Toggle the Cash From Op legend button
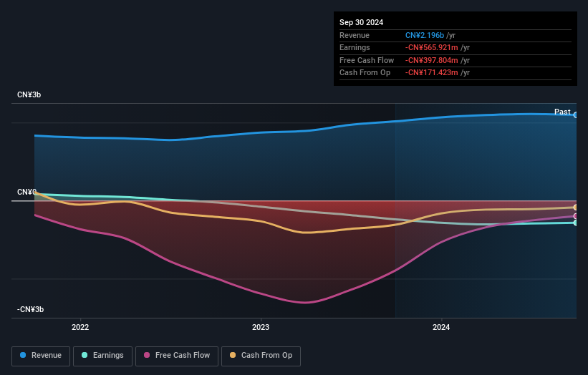588x375 pixels. tap(261, 356)
